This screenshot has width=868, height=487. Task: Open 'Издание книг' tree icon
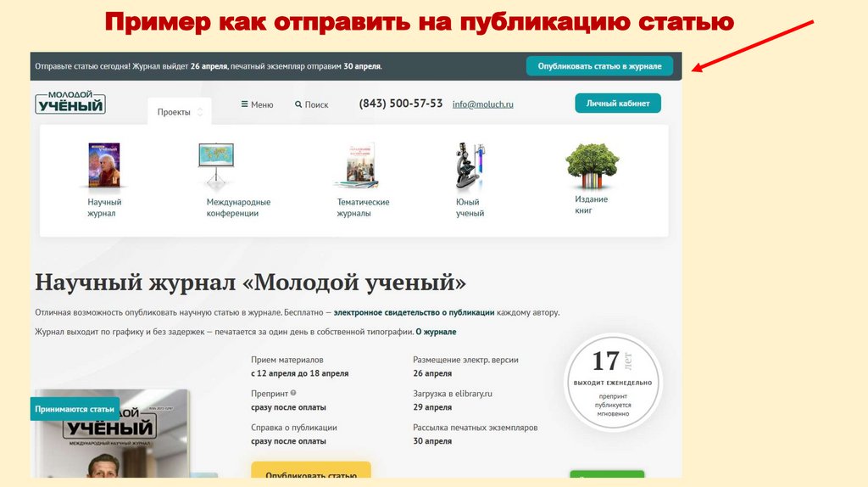click(x=592, y=165)
